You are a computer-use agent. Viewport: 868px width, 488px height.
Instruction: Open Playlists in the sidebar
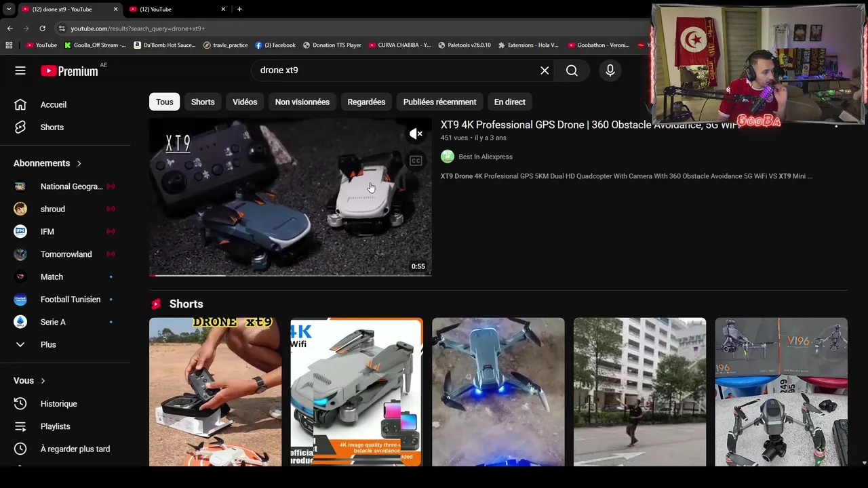point(65,426)
